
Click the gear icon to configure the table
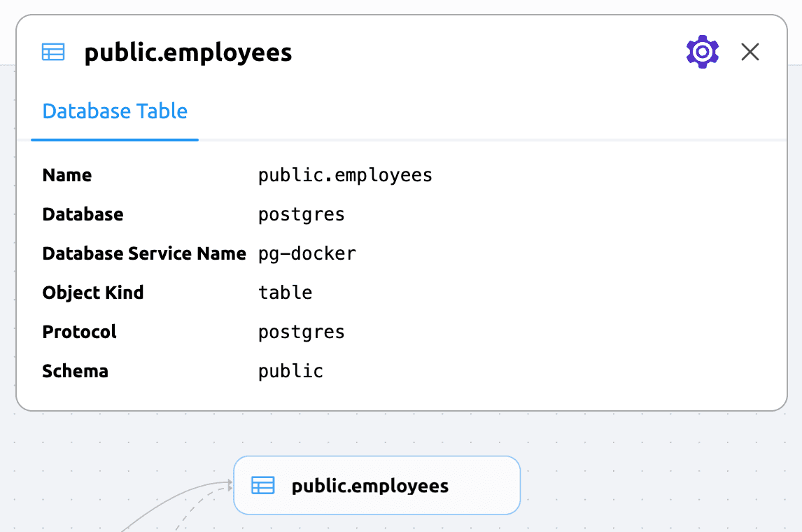click(702, 52)
